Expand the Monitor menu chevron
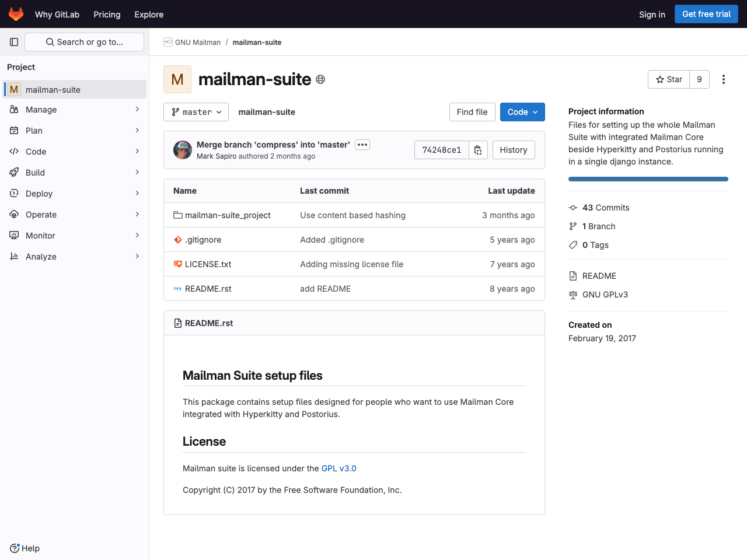Screen dimensions: 747x560 137,236
